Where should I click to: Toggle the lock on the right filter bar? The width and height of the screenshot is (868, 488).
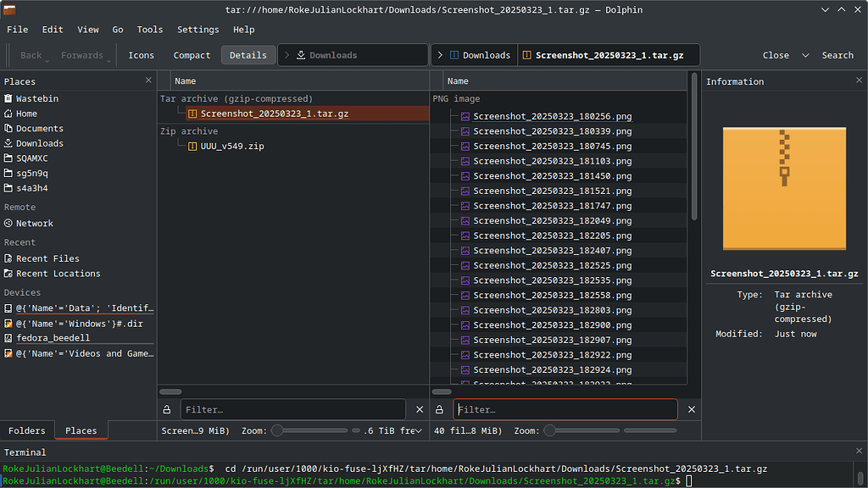(438, 409)
